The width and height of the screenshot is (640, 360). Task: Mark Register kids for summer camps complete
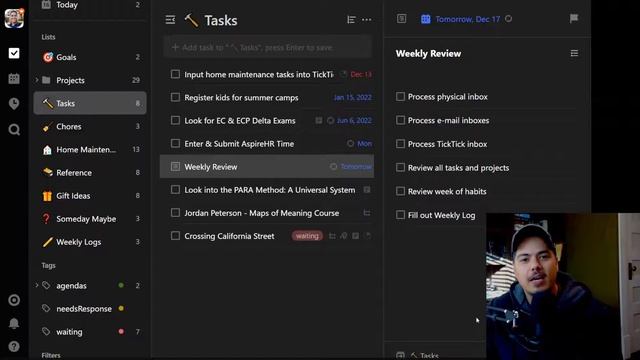[175, 98]
